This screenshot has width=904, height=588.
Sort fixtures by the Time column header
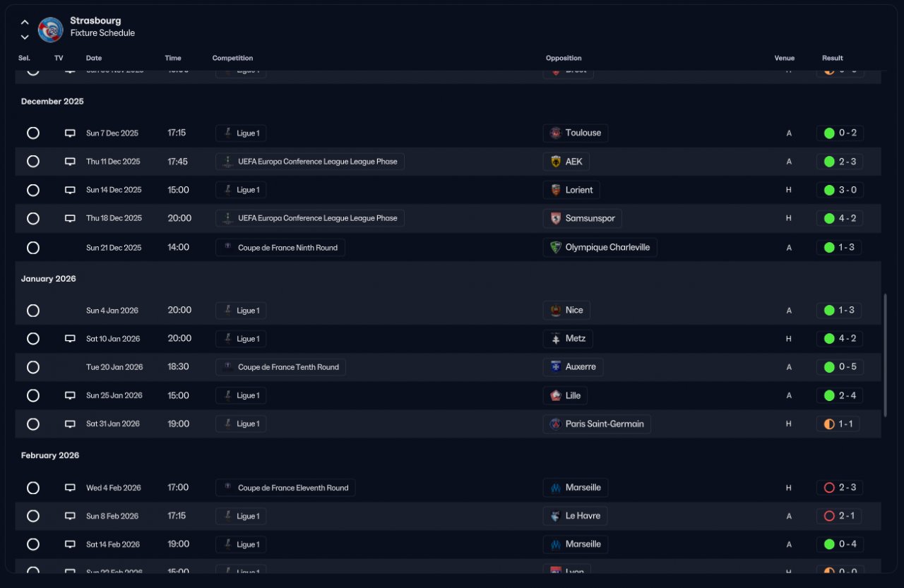173,59
